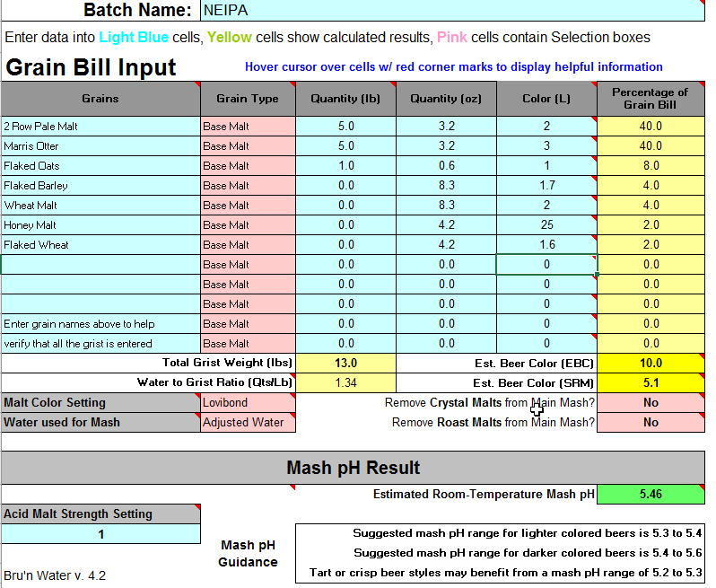The image size is (716, 588).
Task: Select the Flaked Barley grain name cell
Action: click(x=100, y=186)
